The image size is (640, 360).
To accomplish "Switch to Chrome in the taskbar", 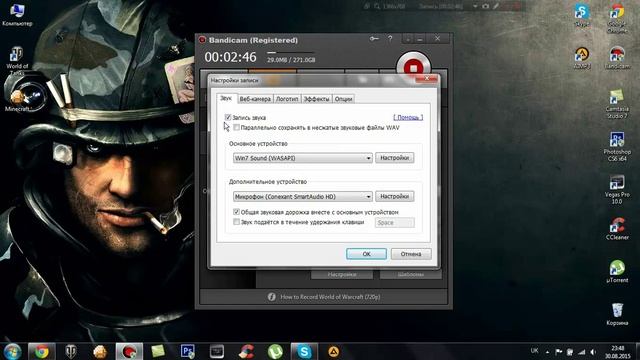I will (x=42, y=351).
